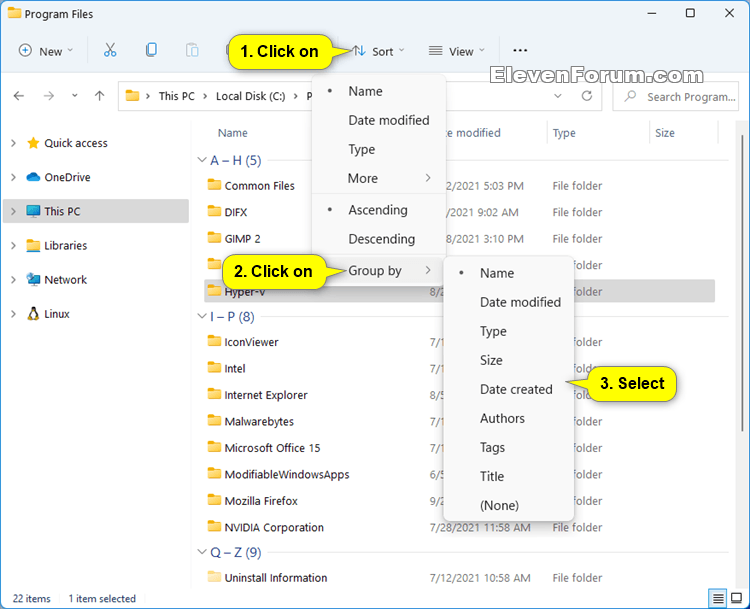This screenshot has width=750, height=609.
Task: Collapse the Q – Z group
Action: tap(202, 552)
